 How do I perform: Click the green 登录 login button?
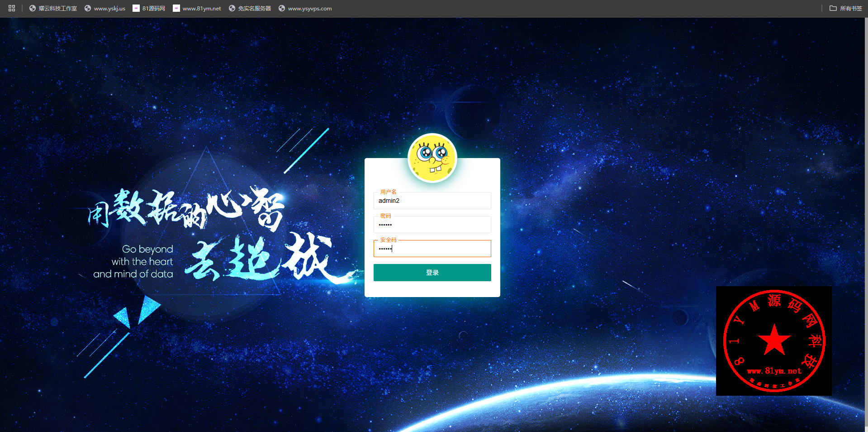tap(432, 273)
